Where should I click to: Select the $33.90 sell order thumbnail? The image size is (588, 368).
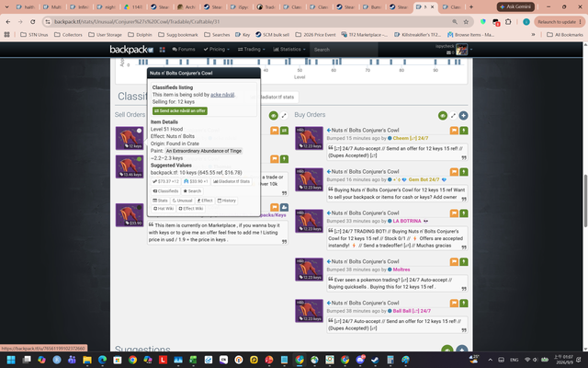tap(130, 214)
